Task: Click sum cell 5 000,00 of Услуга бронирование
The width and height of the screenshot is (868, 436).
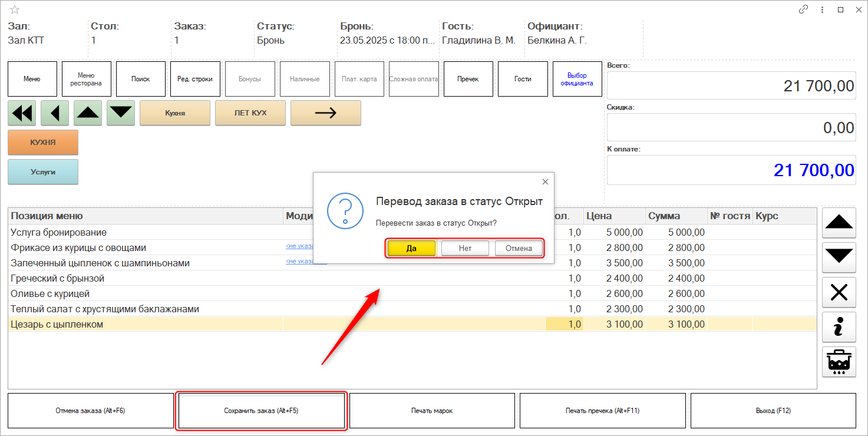Action: (x=676, y=232)
